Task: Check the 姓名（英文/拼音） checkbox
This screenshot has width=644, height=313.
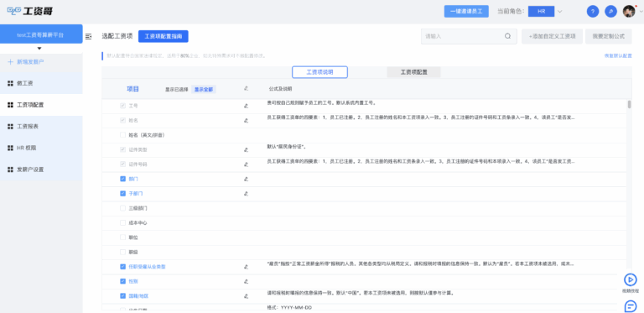Action: [x=122, y=135]
